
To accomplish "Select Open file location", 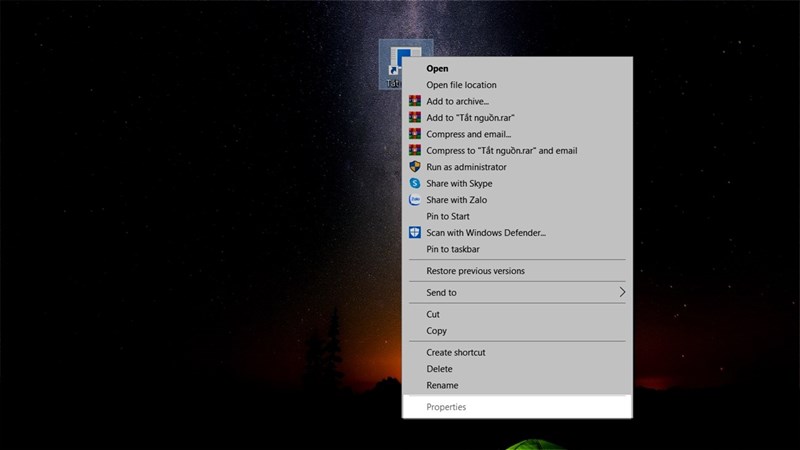I will pos(461,85).
